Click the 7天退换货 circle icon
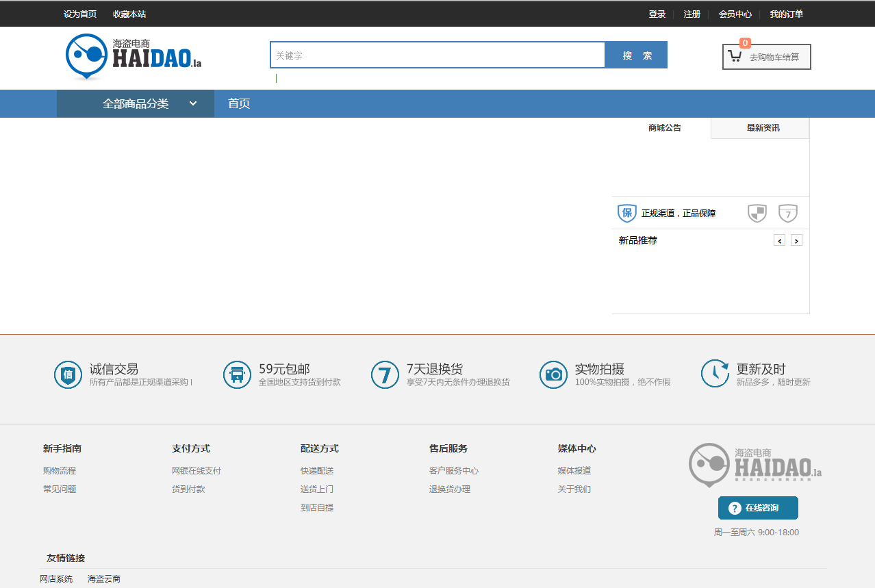 385,374
